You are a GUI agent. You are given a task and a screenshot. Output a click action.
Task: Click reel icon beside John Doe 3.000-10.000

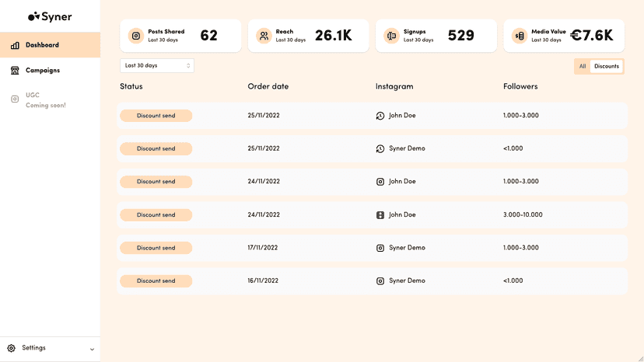pos(380,215)
